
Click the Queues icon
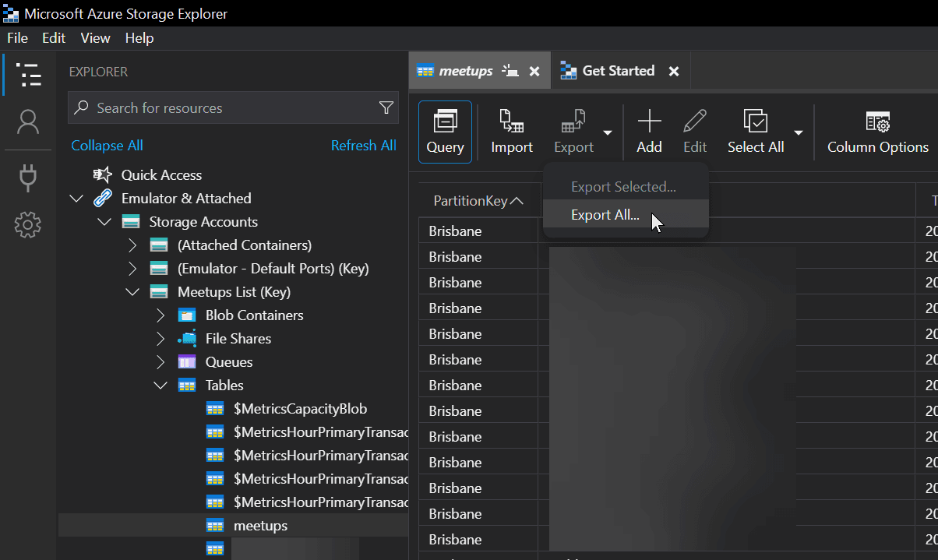point(187,362)
